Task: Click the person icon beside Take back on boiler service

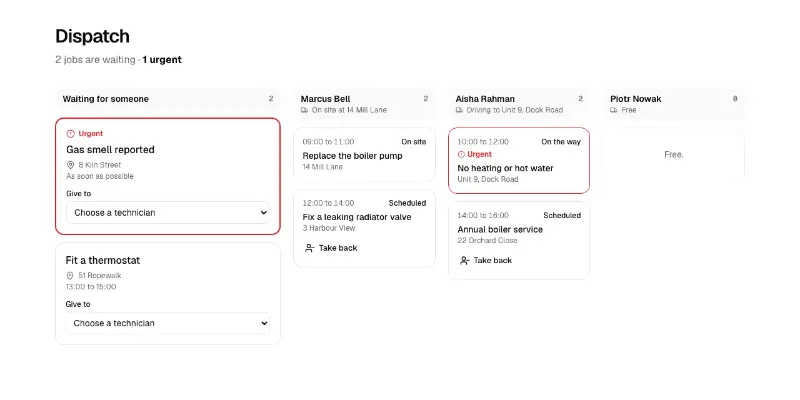Action: pos(464,260)
